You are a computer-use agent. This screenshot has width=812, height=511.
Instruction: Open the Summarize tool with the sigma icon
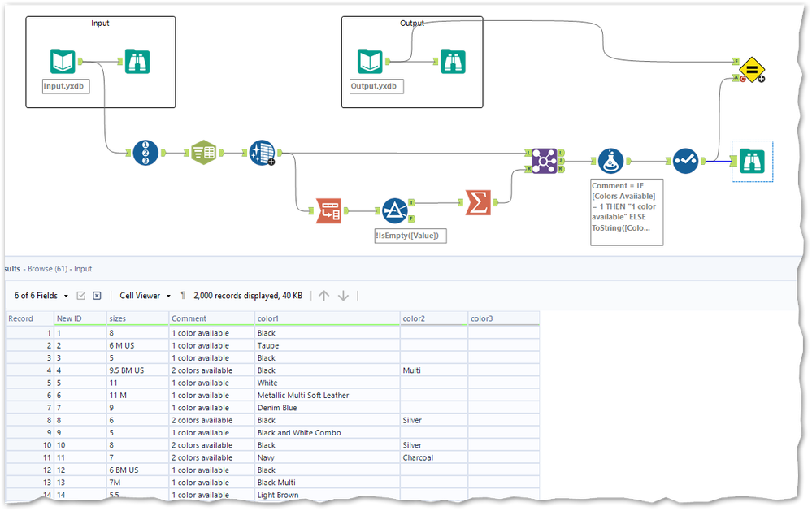[x=479, y=203]
